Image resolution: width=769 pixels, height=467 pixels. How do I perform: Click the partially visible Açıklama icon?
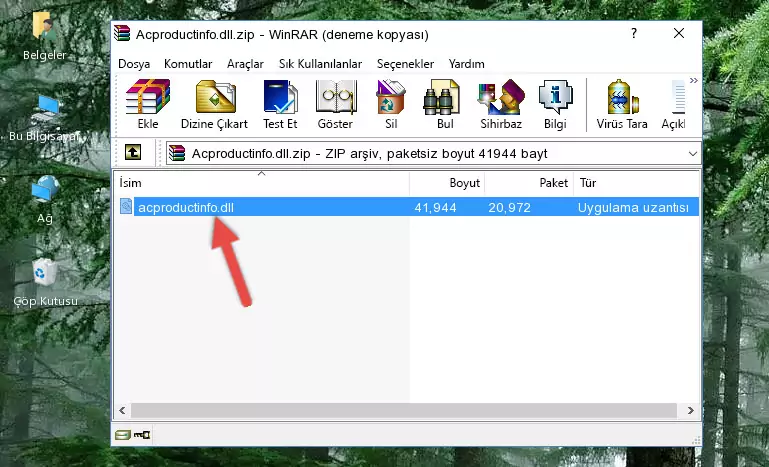[x=674, y=104]
